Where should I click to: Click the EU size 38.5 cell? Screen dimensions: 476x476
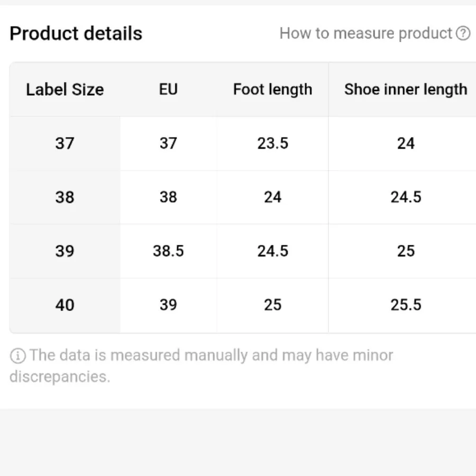pos(168,251)
